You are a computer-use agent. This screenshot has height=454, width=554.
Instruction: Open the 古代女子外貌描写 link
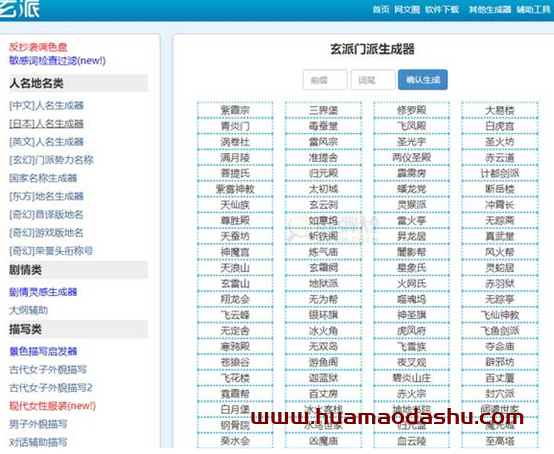(48, 370)
